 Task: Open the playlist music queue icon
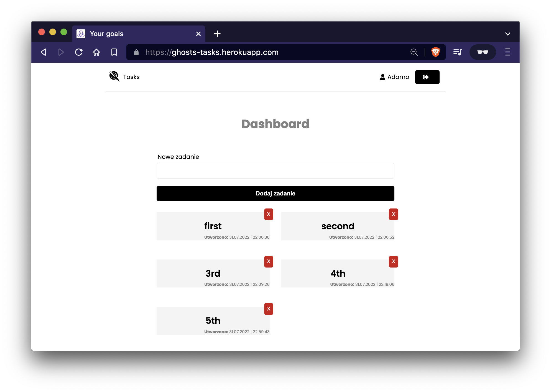coord(458,52)
